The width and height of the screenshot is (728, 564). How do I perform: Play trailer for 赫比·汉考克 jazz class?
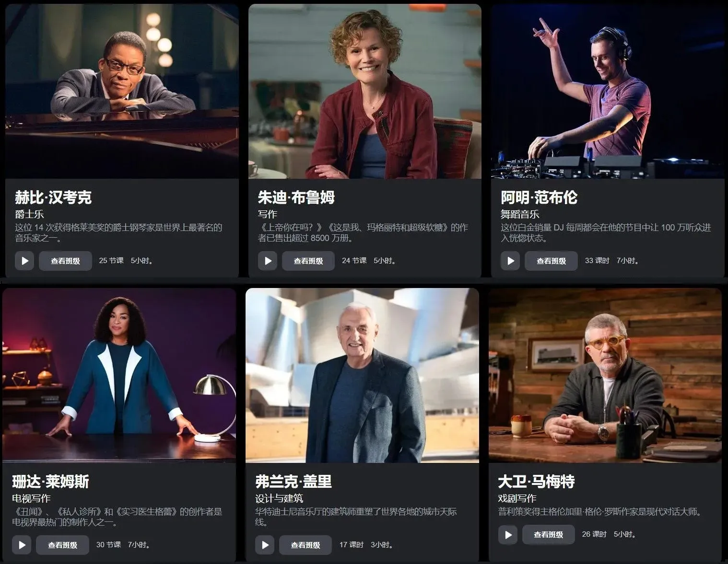click(24, 261)
